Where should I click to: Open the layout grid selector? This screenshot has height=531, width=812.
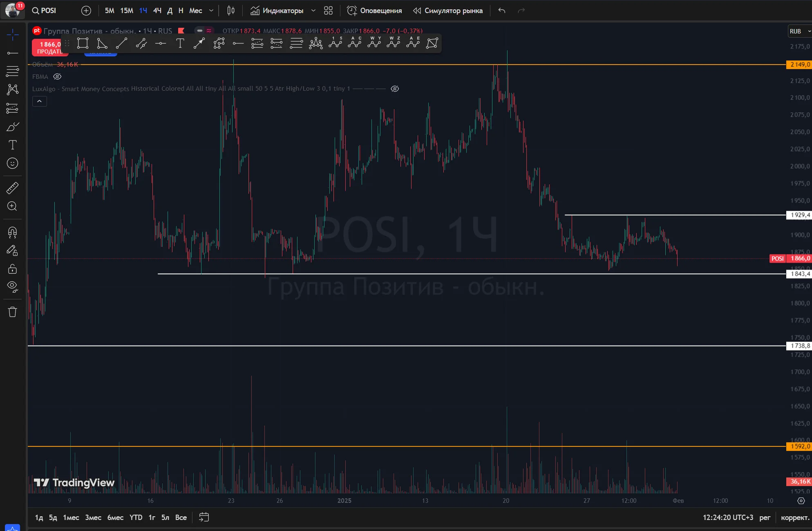click(x=328, y=11)
